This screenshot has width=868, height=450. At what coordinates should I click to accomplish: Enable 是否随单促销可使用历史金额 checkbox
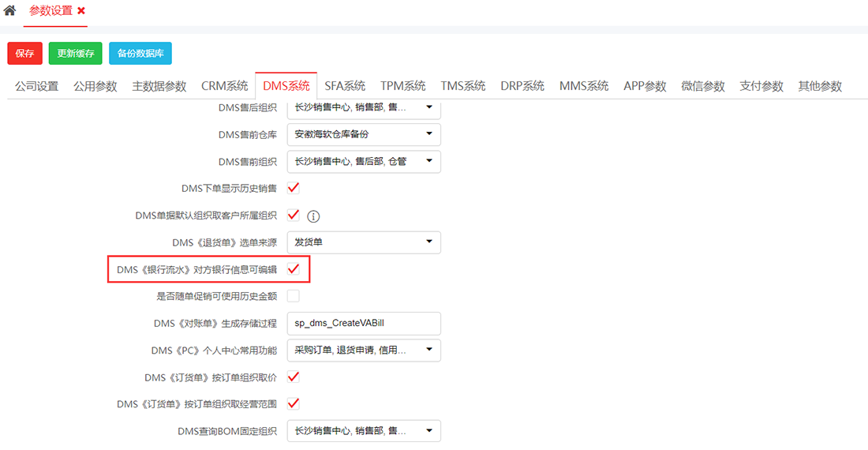coord(294,296)
